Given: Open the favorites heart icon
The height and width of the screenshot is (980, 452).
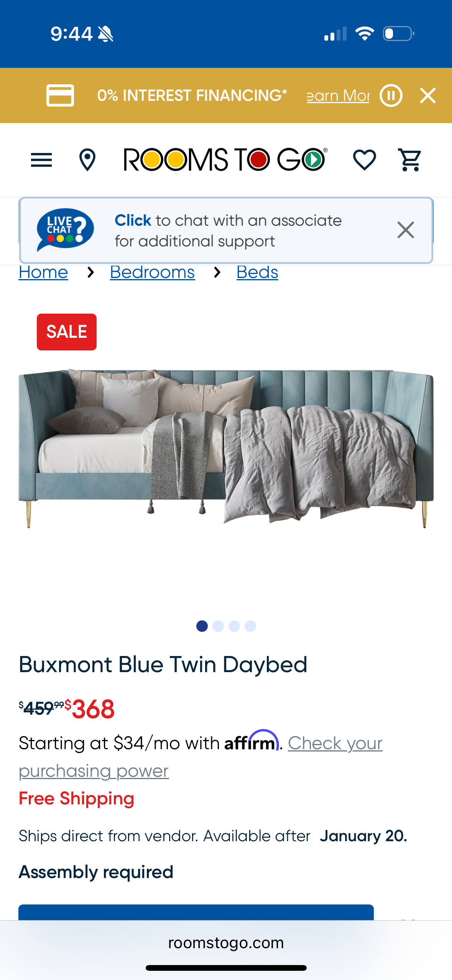Looking at the screenshot, I should tap(364, 160).
